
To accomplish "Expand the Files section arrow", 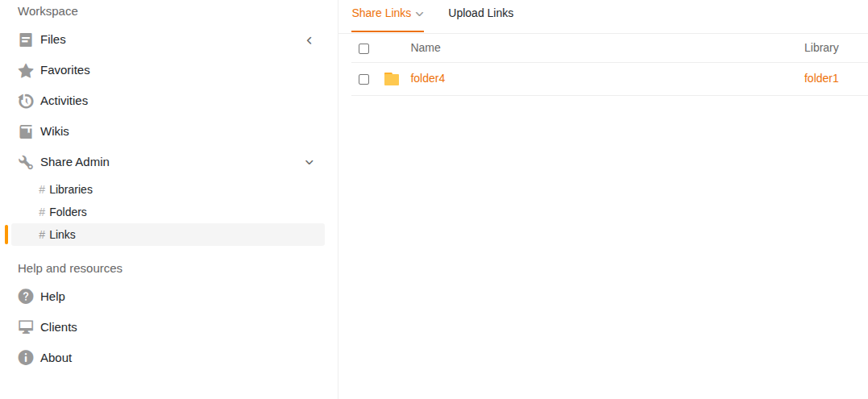I will coord(309,40).
